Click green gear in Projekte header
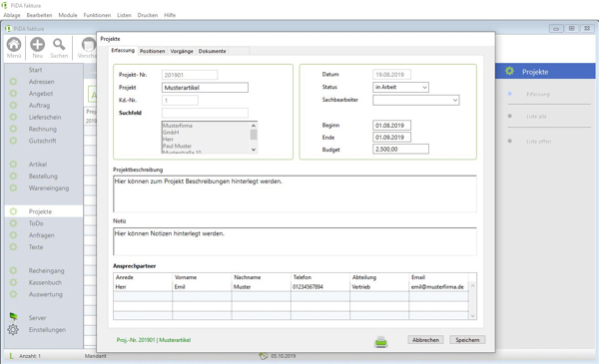 509,72
